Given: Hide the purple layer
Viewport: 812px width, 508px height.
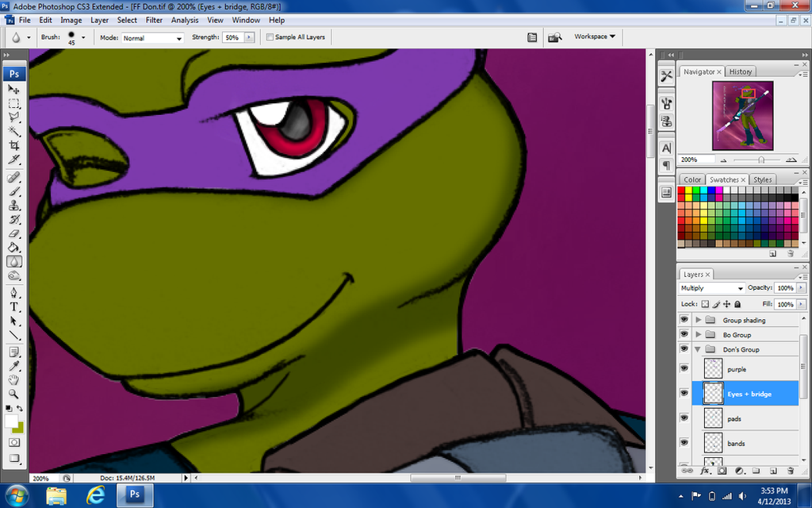Looking at the screenshot, I should click(x=684, y=368).
